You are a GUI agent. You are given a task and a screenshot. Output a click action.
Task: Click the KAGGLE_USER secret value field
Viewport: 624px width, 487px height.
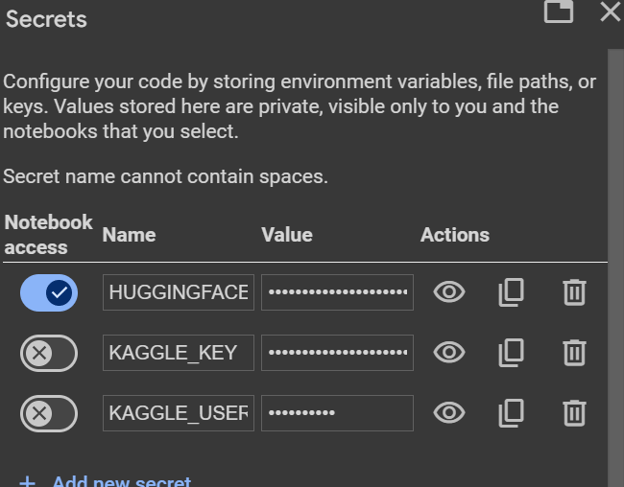337,413
